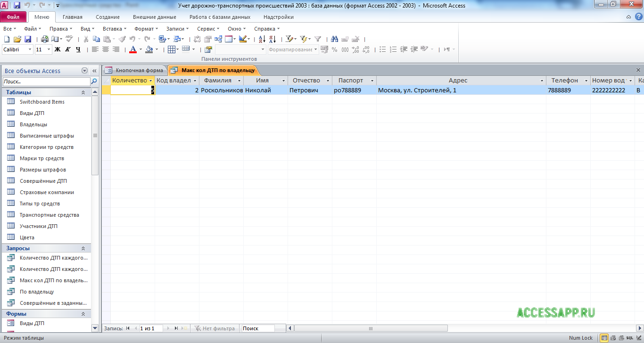644x343 pixels.
Task: Open the По владельцу query
Action: pyautogui.click(x=37, y=292)
